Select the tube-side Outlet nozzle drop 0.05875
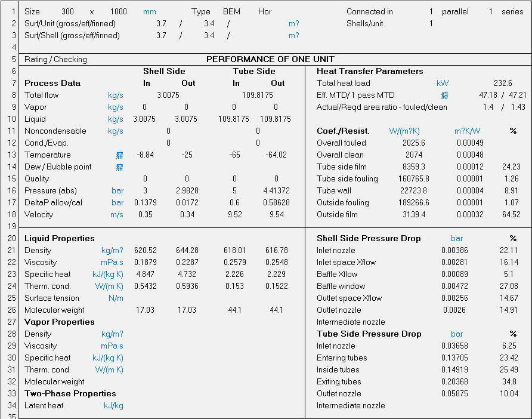This screenshot has width=532, height=419. 454,393
